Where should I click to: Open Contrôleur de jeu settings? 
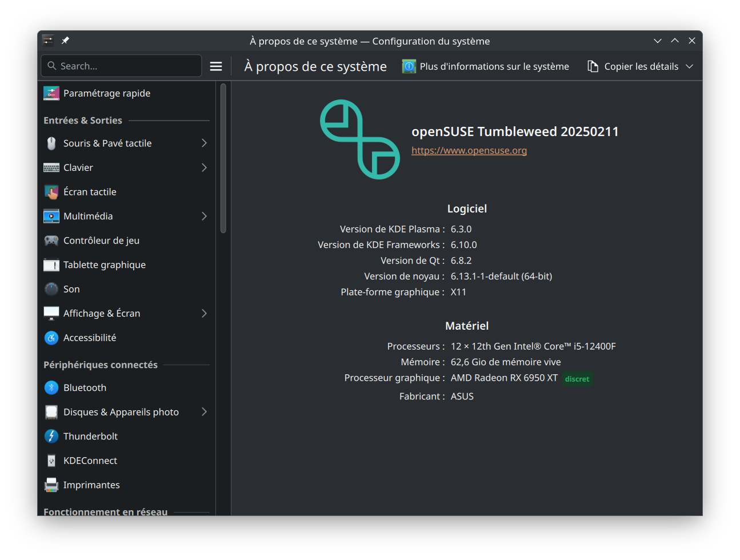coord(126,241)
